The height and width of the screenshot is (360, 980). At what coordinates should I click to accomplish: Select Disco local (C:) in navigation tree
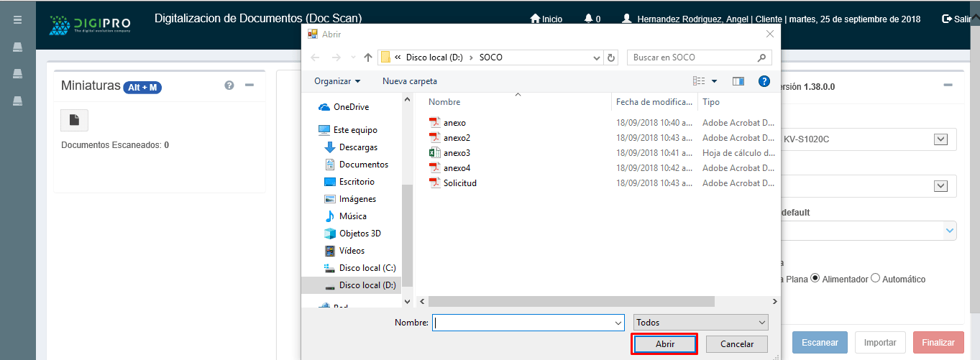(x=367, y=268)
